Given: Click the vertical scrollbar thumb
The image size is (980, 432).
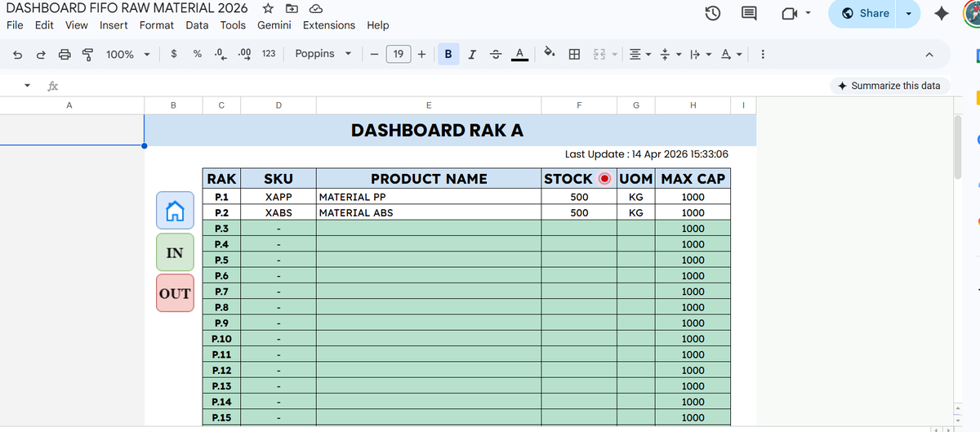Looking at the screenshot, I should (958, 146).
